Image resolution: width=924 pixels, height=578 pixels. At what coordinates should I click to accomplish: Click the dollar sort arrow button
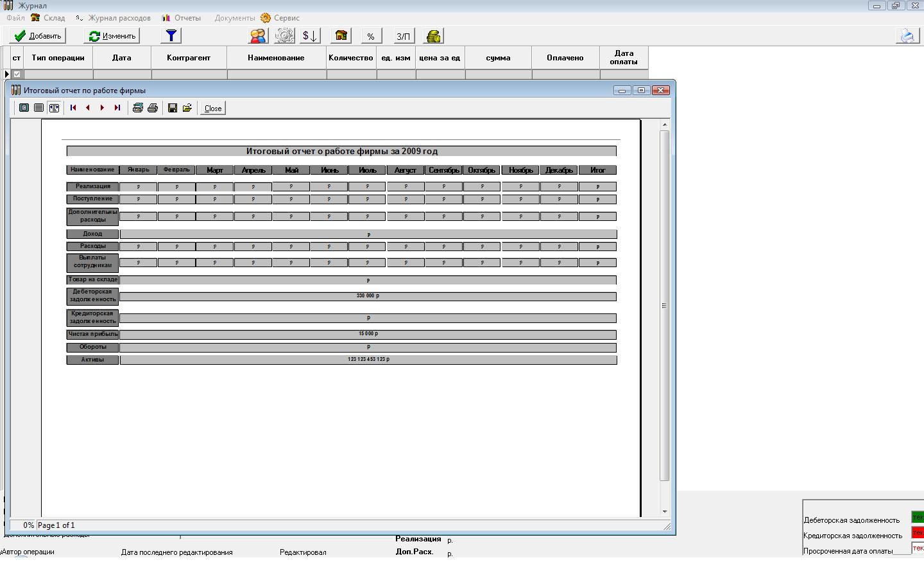pos(310,36)
